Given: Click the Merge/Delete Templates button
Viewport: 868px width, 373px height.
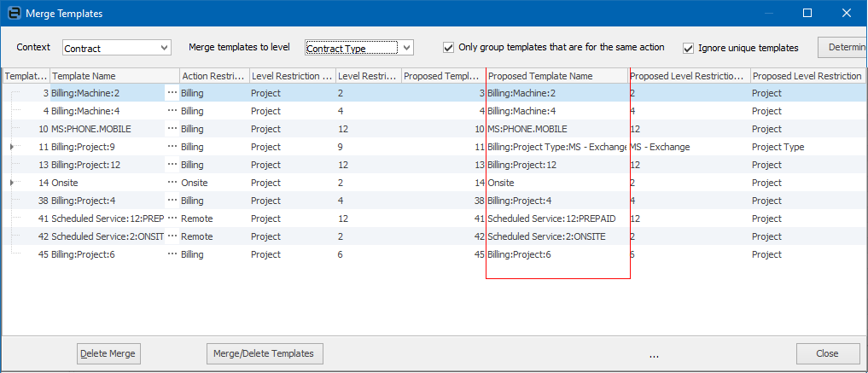Looking at the screenshot, I should 265,353.
